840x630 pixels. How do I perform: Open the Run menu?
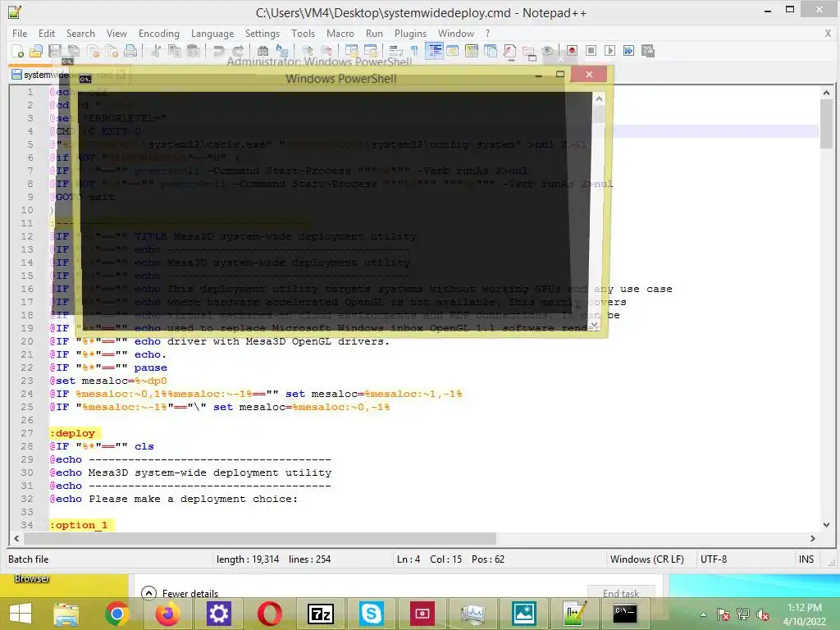[374, 33]
